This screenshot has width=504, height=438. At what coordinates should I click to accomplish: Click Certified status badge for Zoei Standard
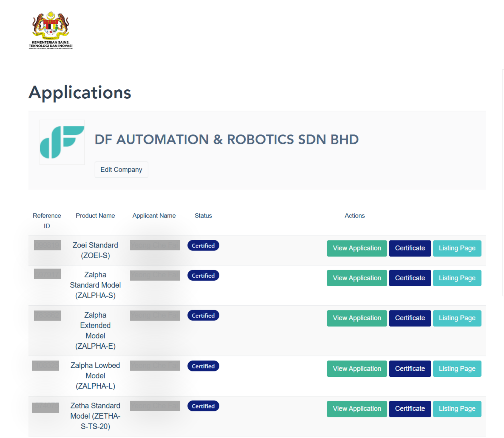(x=203, y=246)
